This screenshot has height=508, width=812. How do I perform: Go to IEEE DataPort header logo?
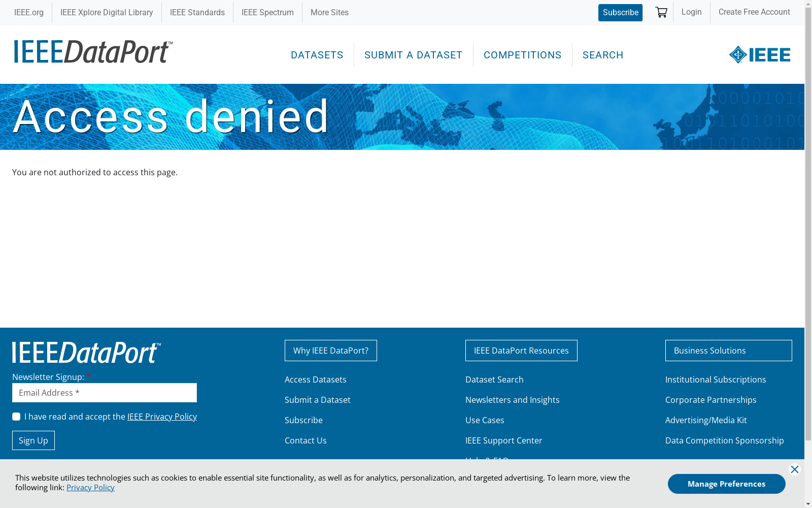[x=93, y=52]
